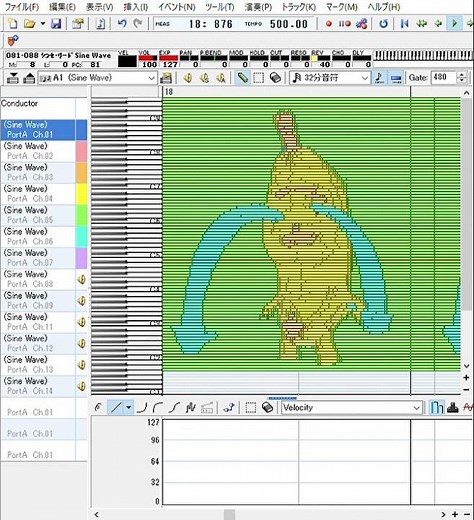The height and width of the screenshot is (520, 474).
Task: Toggle the speaker mute icon on the Ch.14 track
Action: point(82,386)
